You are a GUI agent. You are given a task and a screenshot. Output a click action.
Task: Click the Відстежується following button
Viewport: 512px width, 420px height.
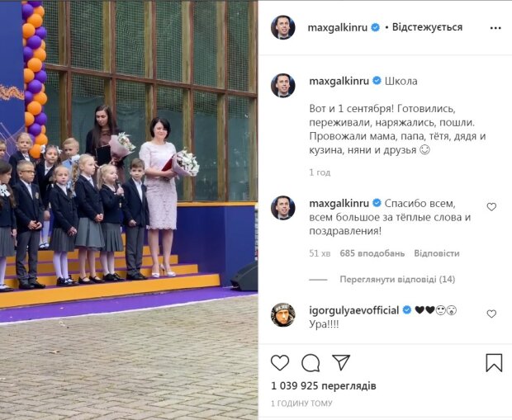click(427, 27)
